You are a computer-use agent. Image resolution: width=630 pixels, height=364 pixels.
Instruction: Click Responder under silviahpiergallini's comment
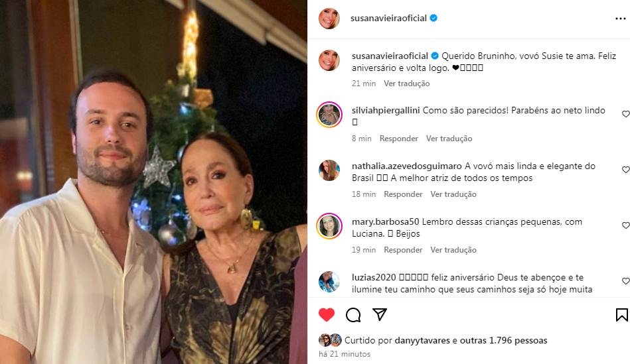point(399,139)
